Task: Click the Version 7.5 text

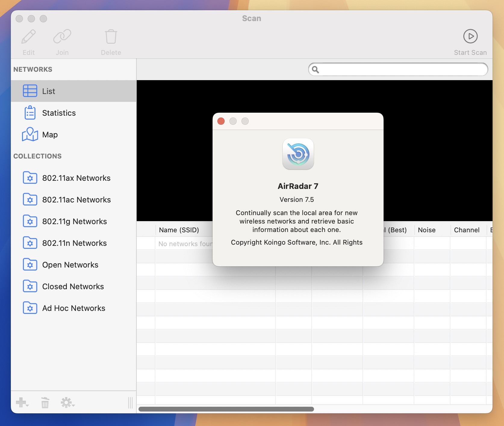Action: point(297,199)
